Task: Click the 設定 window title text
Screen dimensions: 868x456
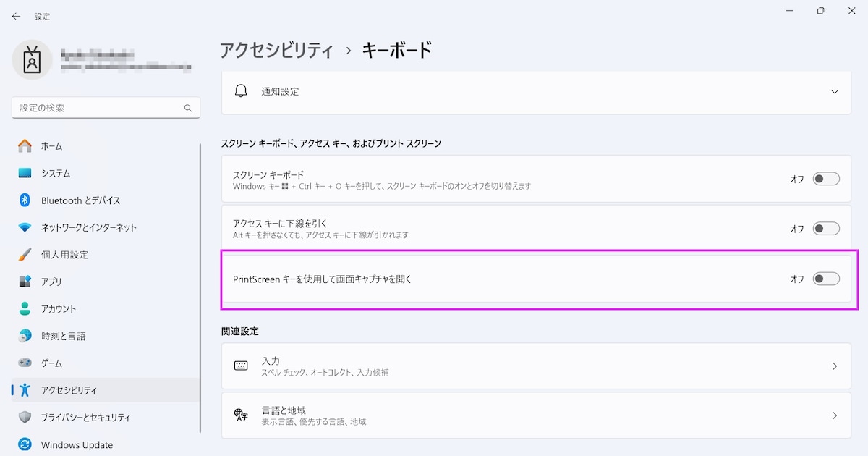Action: click(42, 16)
